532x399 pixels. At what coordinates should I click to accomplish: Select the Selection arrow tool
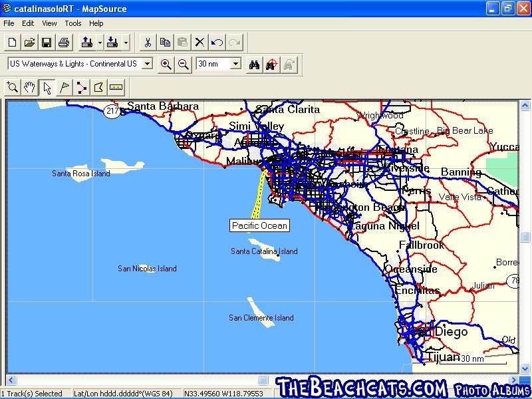47,88
